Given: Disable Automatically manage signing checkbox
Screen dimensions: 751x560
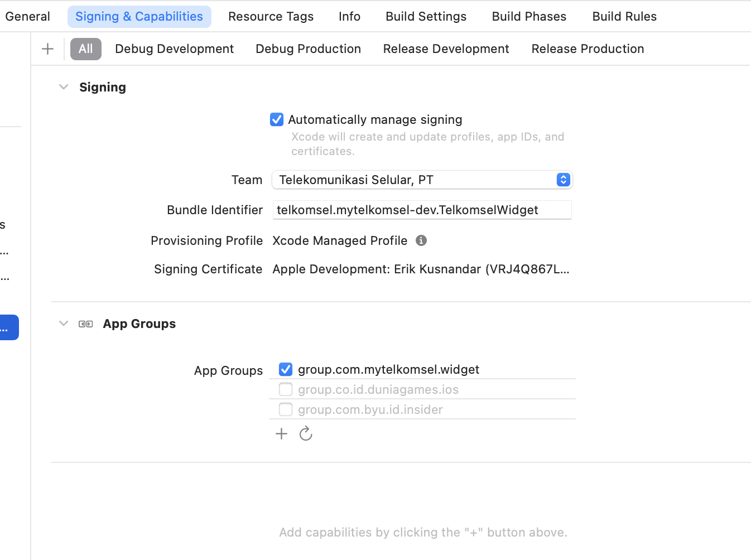Looking at the screenshot, I should click(277, 120).
